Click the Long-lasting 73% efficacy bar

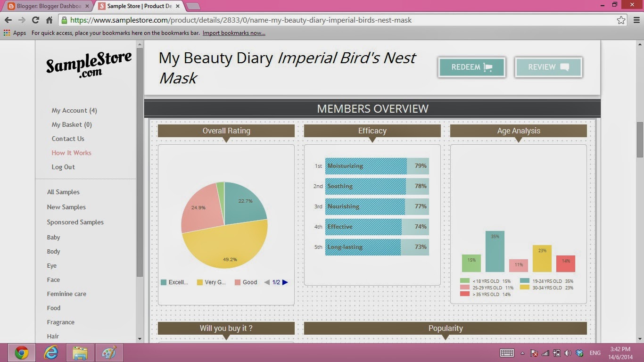377,247
